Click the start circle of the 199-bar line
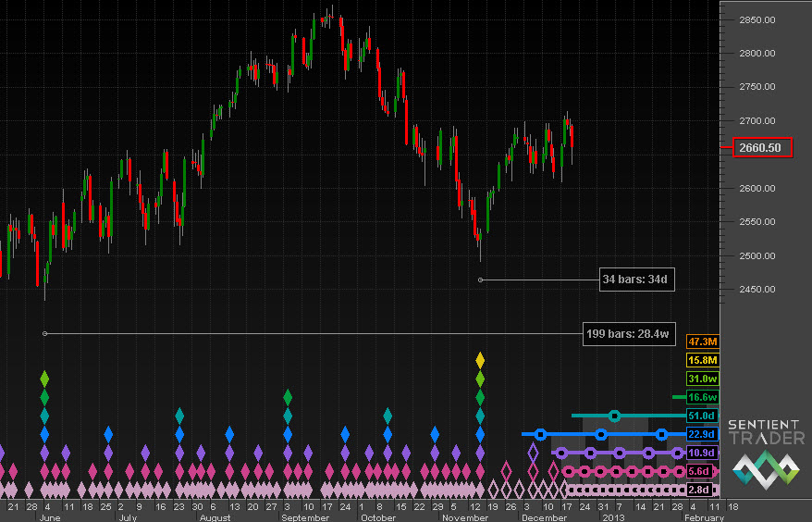Screen dimensions: 812x522 [44, 333]
